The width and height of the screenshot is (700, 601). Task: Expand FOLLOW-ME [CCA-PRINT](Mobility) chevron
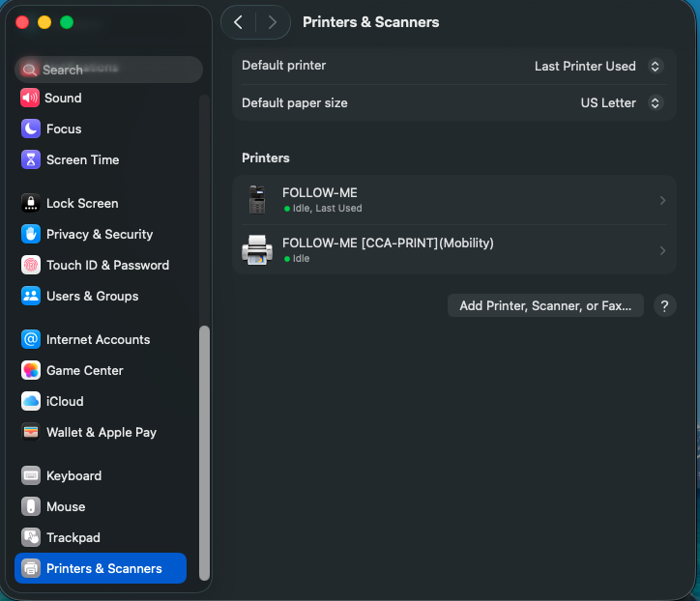coord(662,250)
